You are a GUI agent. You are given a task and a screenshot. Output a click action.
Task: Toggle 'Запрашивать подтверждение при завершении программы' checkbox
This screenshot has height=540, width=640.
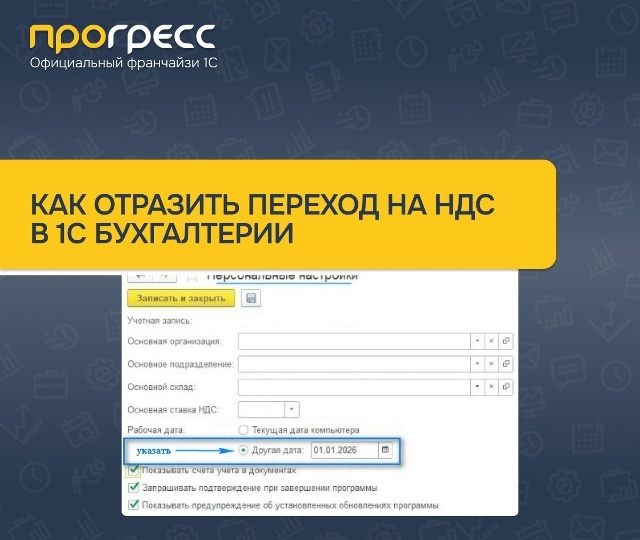tap(133, 487)
